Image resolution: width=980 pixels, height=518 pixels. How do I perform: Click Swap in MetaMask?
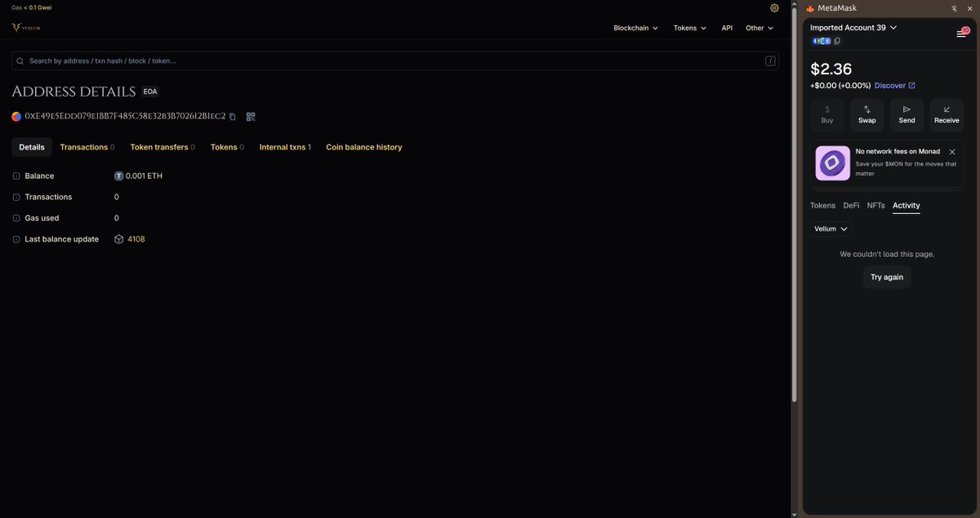(x=867, y=115)
